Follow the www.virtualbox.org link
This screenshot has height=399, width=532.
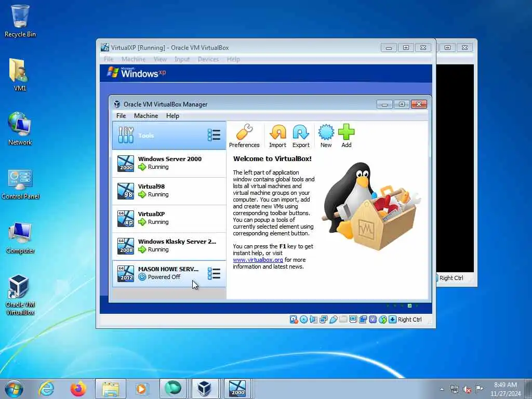click(258, 260)
